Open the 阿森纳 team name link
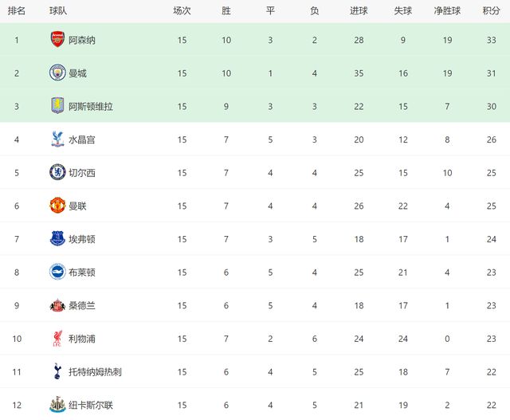The height and width of the screenshot is (420, 510). tap(82, 40)
